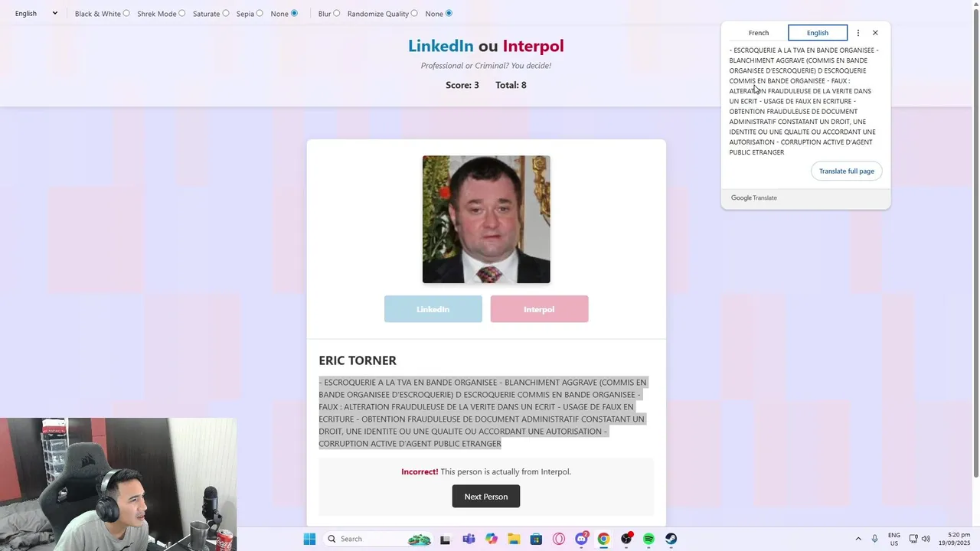Switch to Google Chrome in the taskbar
980x551 pixels.
[603, 539]
